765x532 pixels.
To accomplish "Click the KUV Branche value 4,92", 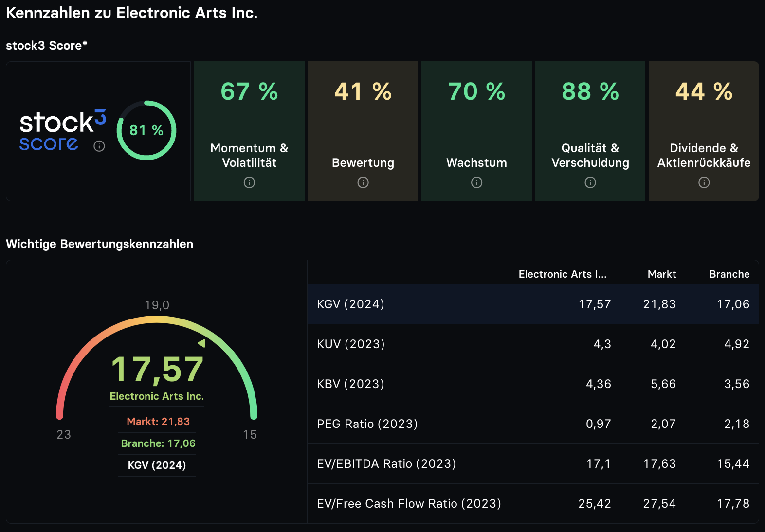I will 737,344.
